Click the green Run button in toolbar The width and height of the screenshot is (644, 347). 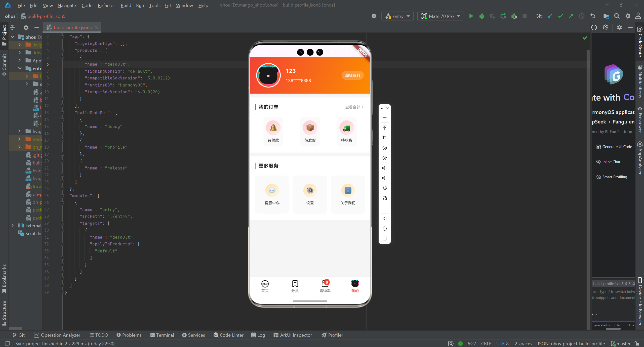point(471,16)
